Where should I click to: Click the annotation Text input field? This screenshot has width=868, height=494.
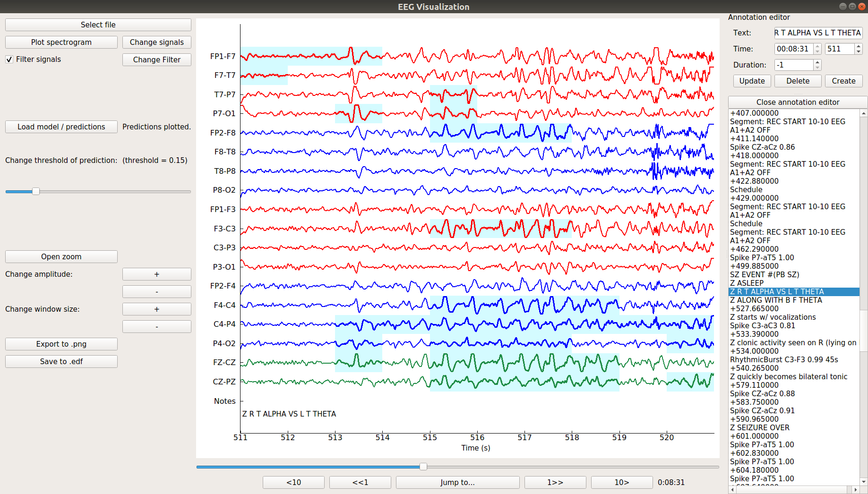click(817, 33)
